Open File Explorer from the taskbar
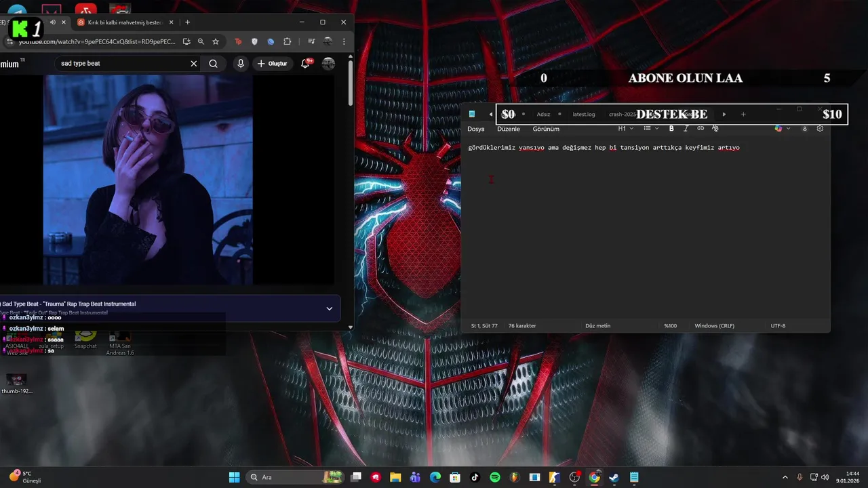The height and width of the screenshot is (488, 868). point(395,477)
